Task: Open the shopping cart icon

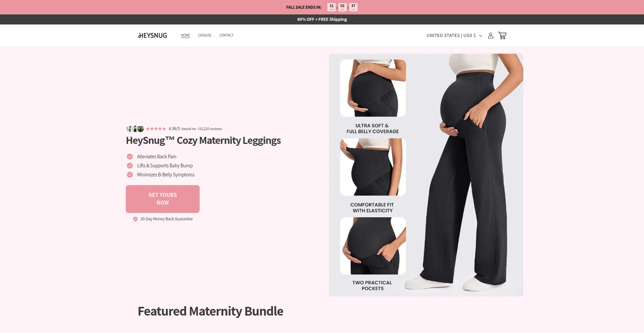Action: [x=502, y=36]
